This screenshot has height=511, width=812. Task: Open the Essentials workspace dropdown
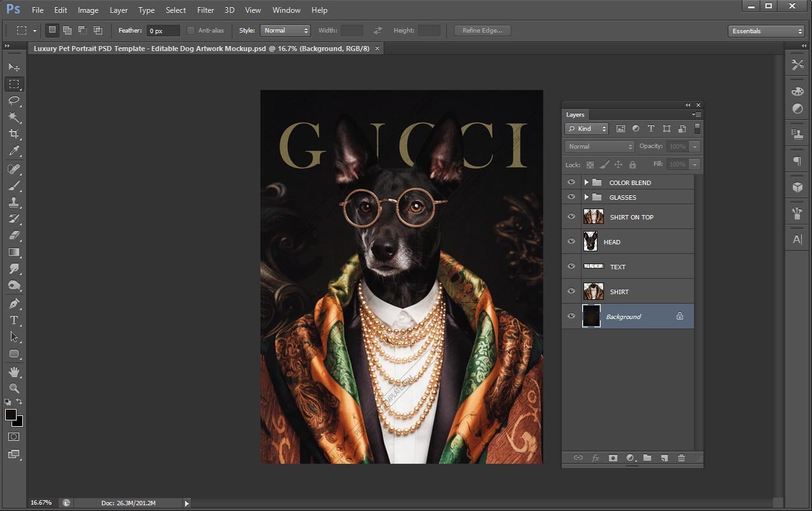click(x=766, y=31)
